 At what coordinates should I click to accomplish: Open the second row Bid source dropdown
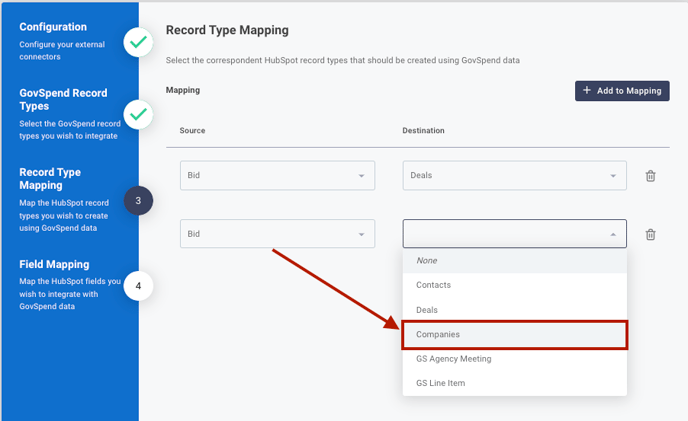(x=277, y=234)
